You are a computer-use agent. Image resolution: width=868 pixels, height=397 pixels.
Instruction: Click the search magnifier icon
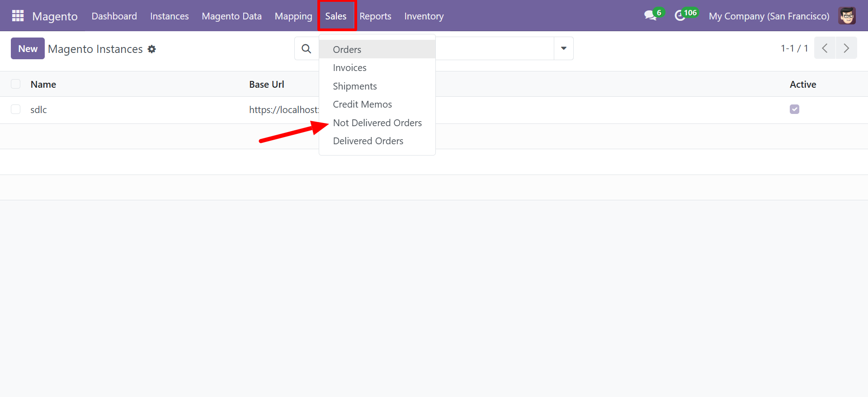point(306,48)
